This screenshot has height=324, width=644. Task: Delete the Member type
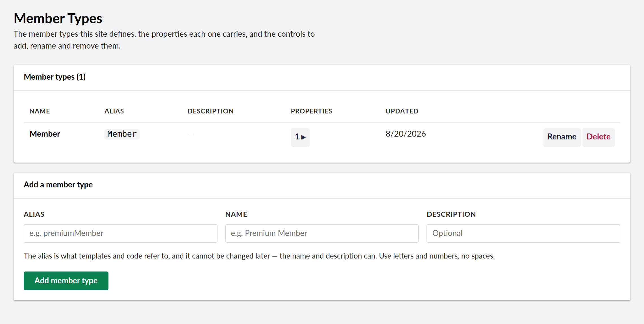598,137
